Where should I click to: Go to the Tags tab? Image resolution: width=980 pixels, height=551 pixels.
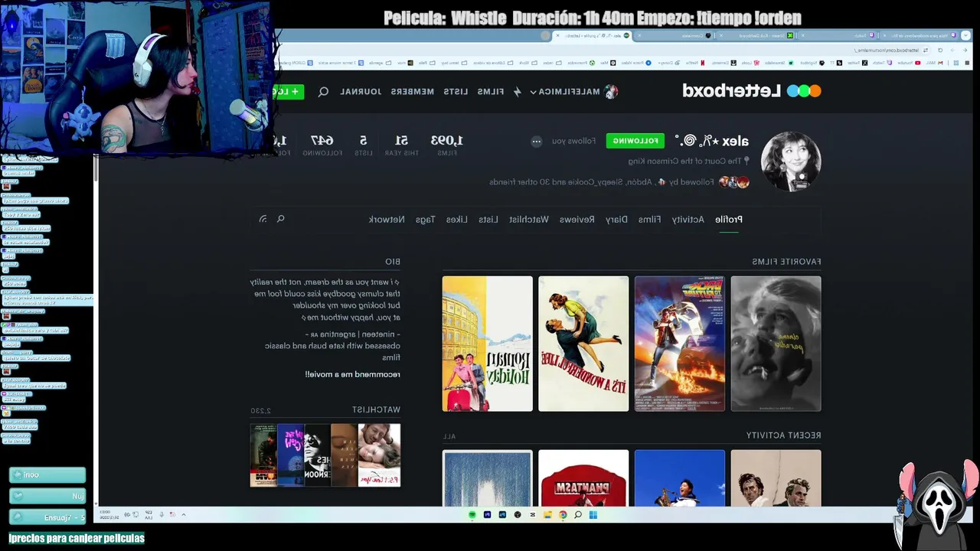[x=425, y=220]
